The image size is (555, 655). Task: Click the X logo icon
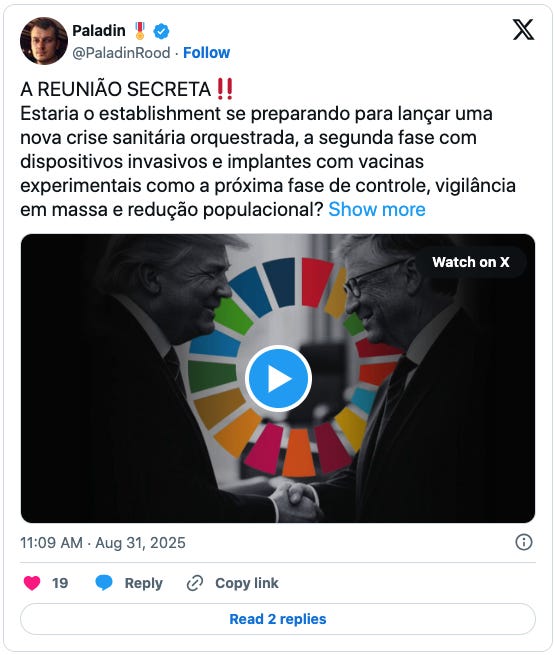coord(523,30)
